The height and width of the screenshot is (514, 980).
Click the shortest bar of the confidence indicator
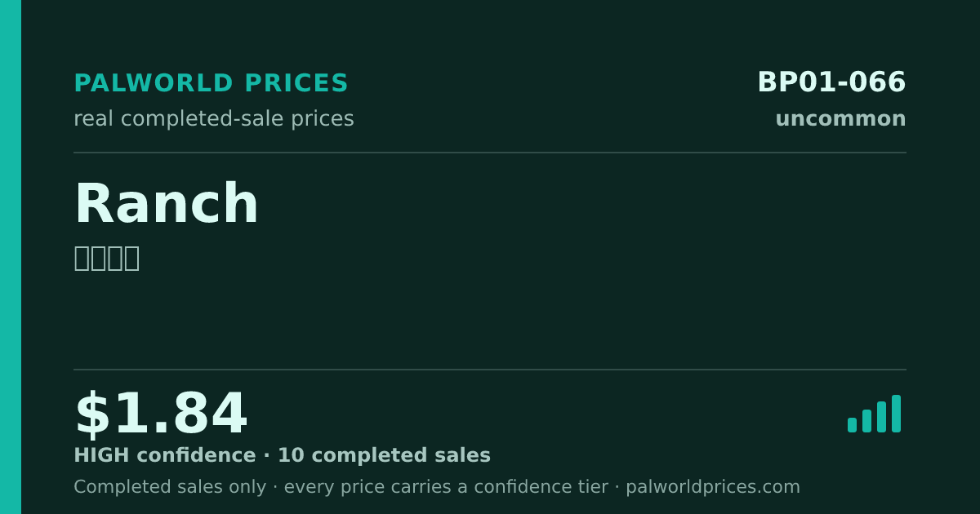pyautogui.click(x=852, y=425)
